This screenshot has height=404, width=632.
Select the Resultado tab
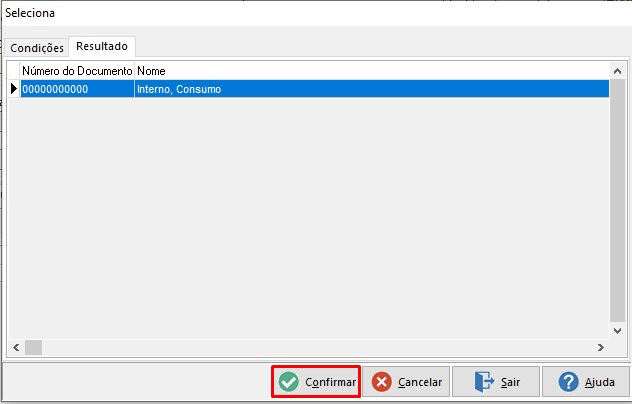pos(102,46)
